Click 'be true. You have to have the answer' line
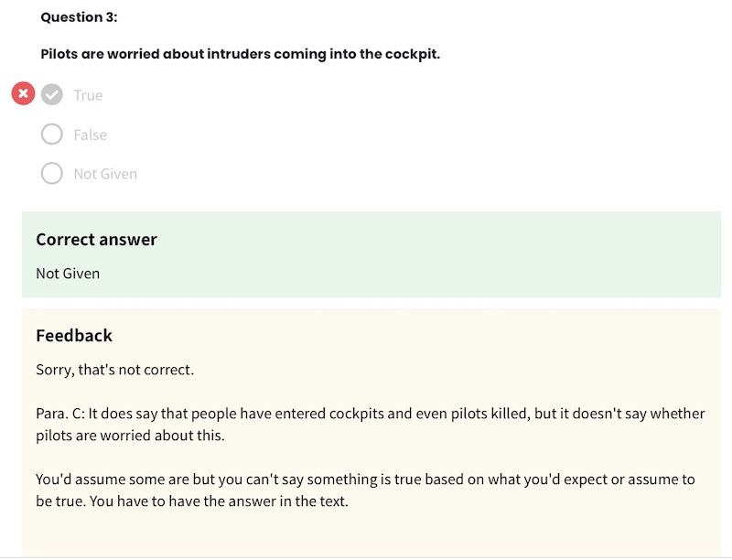This screenshot has width=732, height=560. point(192,501)
